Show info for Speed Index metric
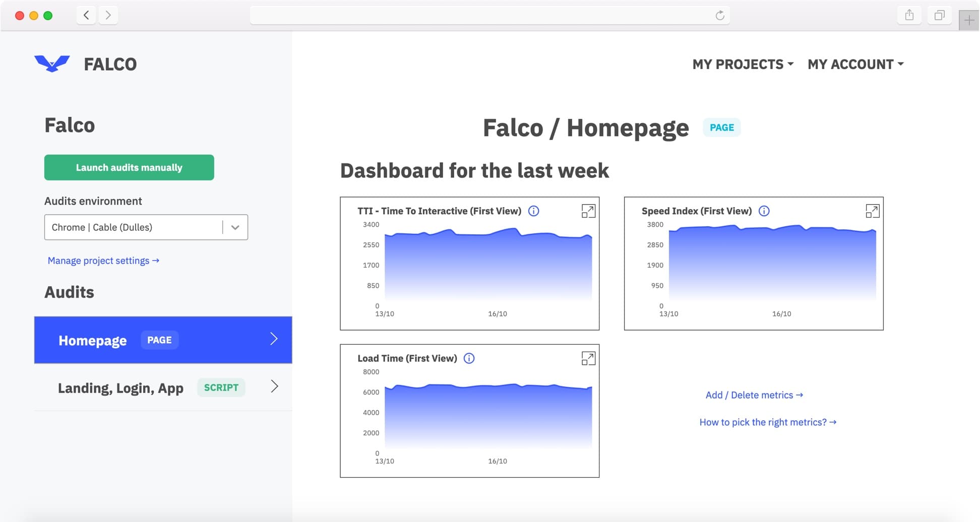980x522 pixels. point(764,211)
